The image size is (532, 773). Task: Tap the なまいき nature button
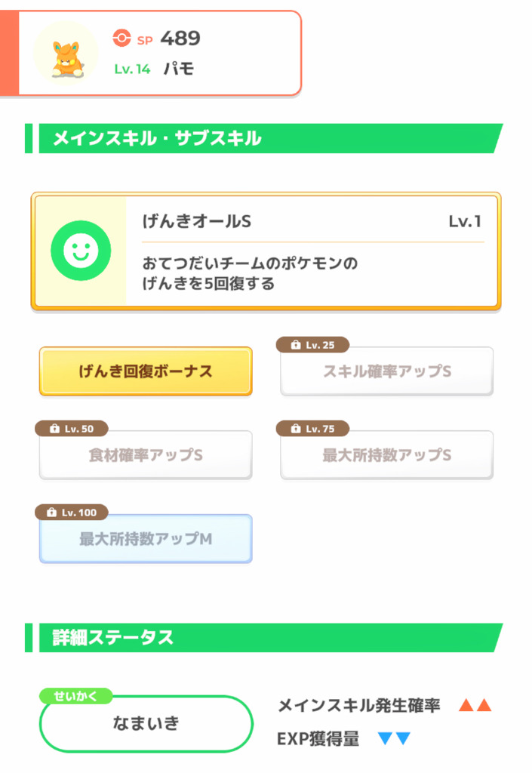pyautogui.click(x=146, y=724)
